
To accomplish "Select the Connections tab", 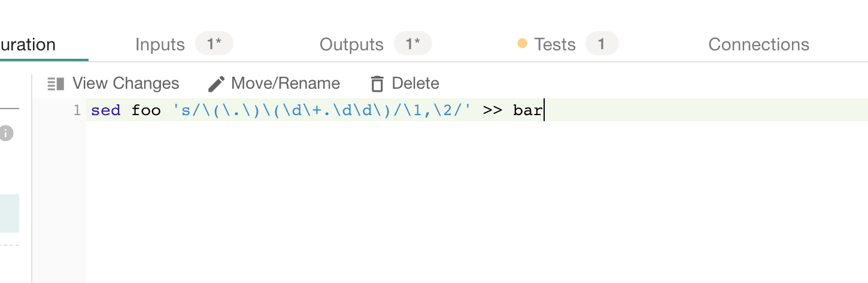I will [758, 44].
